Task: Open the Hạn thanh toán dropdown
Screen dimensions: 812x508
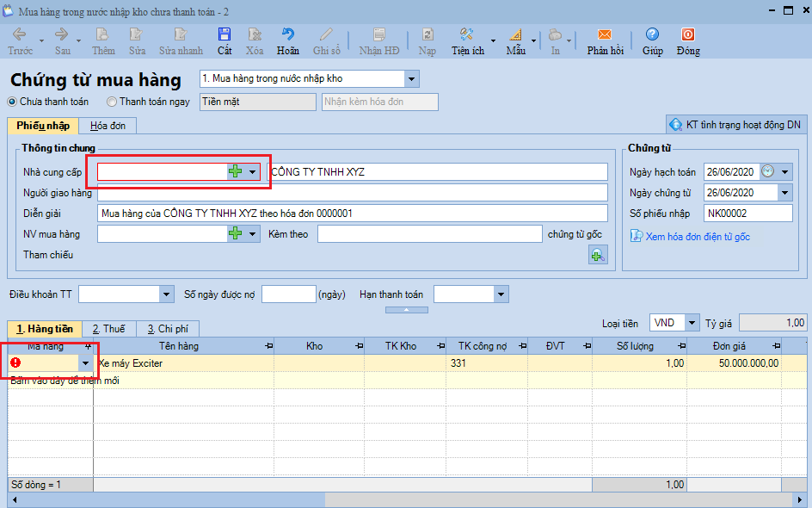Action: pos(501,294)
